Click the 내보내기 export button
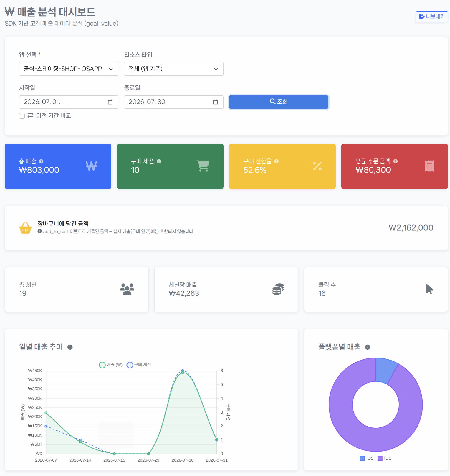The image size is (450, 476). [x=431, y=17]
